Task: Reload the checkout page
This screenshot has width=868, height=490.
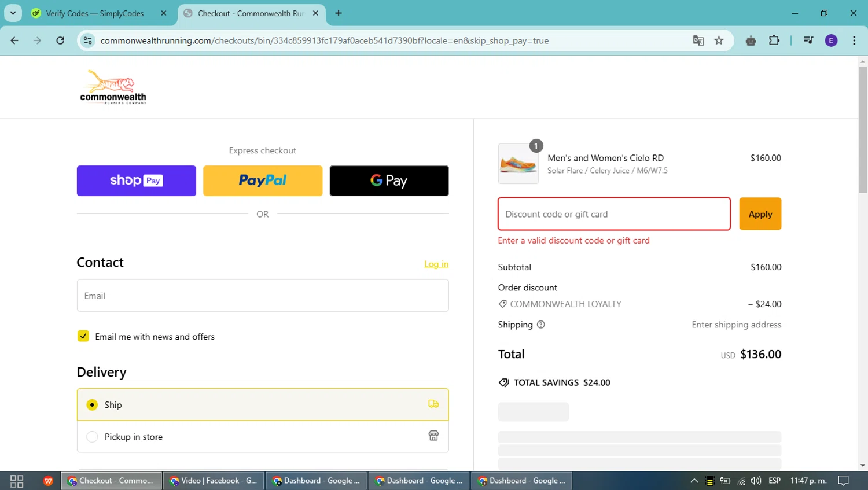Action: [60, 40]
